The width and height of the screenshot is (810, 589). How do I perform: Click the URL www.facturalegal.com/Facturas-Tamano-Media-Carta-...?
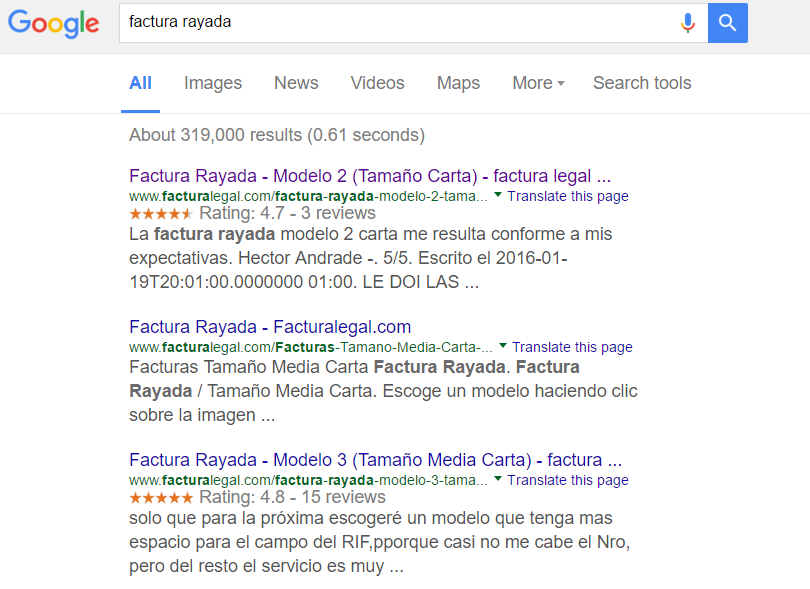[x=310, y=347]
